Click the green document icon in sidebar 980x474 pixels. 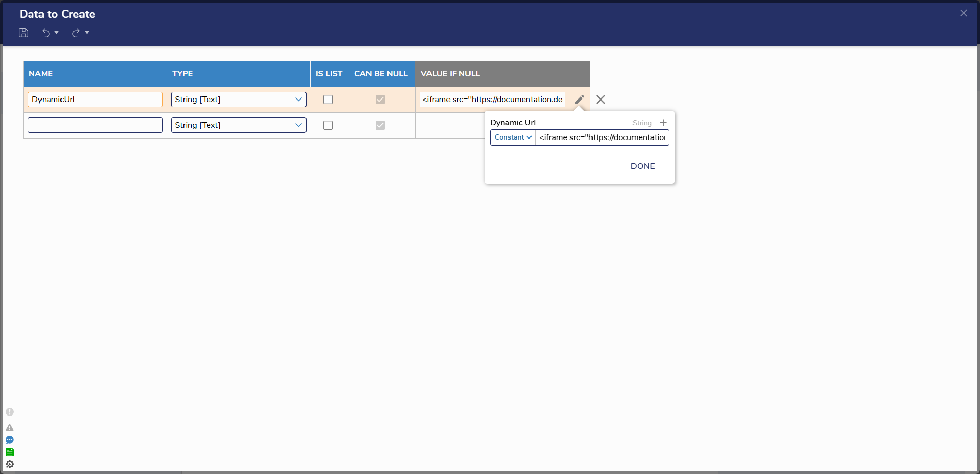[x=10, y=452]
